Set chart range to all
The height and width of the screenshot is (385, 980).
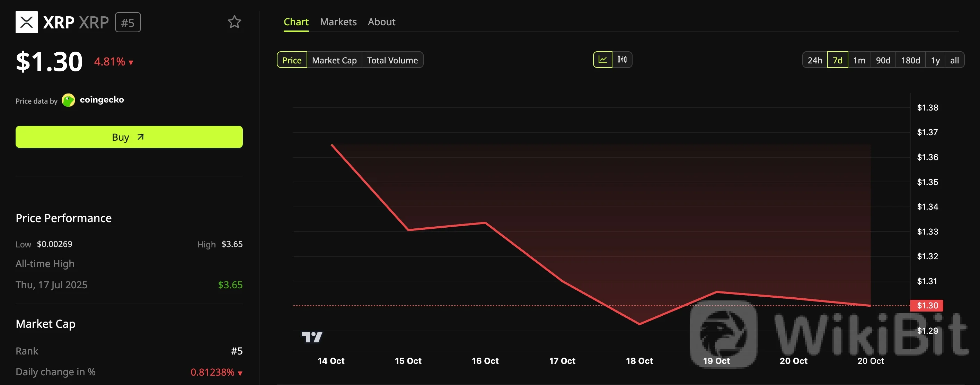point(954,60)
